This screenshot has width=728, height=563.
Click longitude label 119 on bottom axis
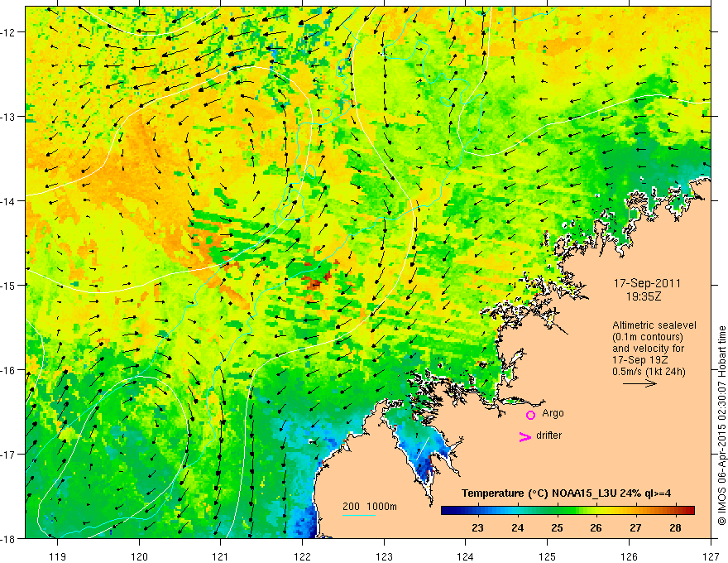tap(58, 556)
